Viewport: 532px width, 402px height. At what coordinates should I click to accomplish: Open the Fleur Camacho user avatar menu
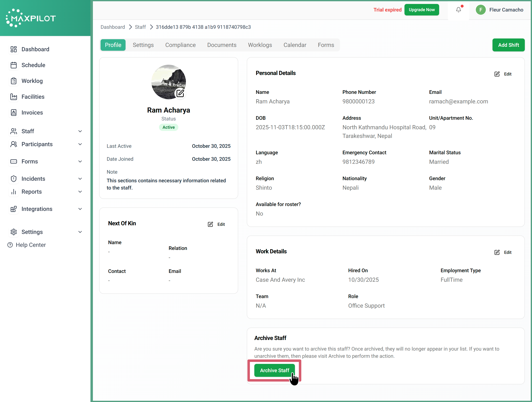480,10
